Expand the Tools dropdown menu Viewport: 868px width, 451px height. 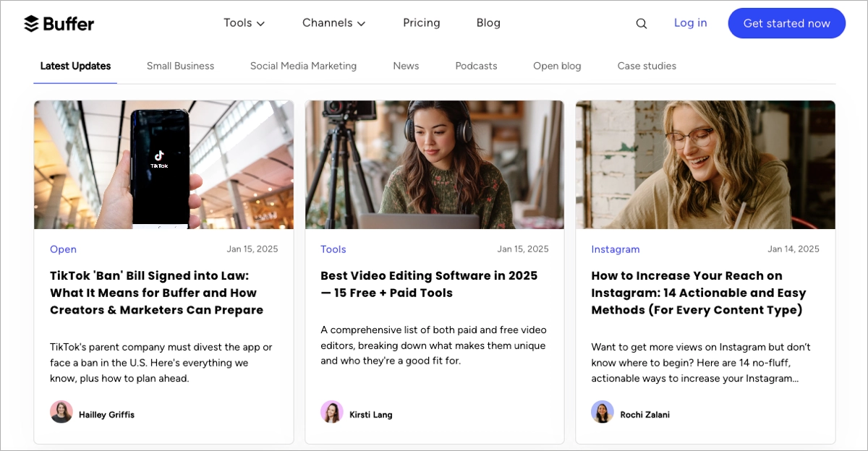(244, 23)
